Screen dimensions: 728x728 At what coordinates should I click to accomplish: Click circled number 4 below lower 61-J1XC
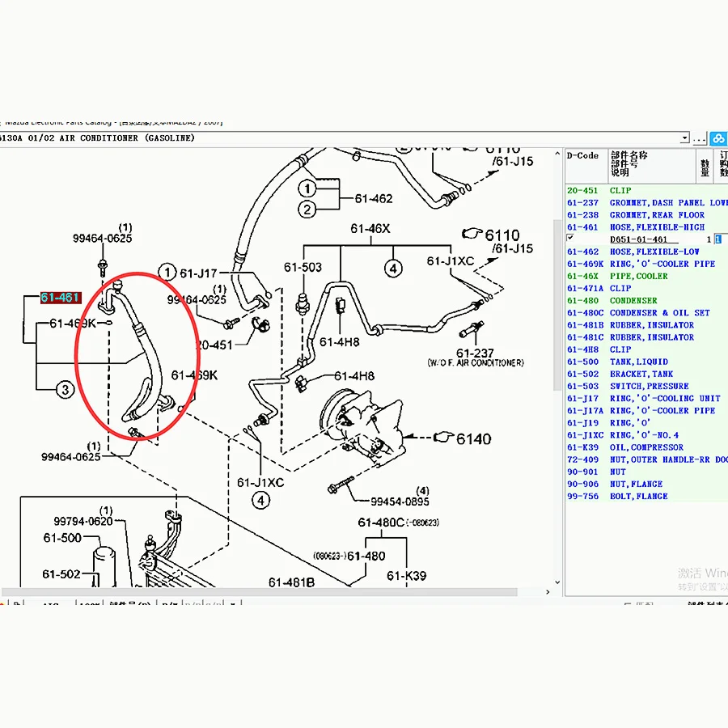tap(261, 501)
